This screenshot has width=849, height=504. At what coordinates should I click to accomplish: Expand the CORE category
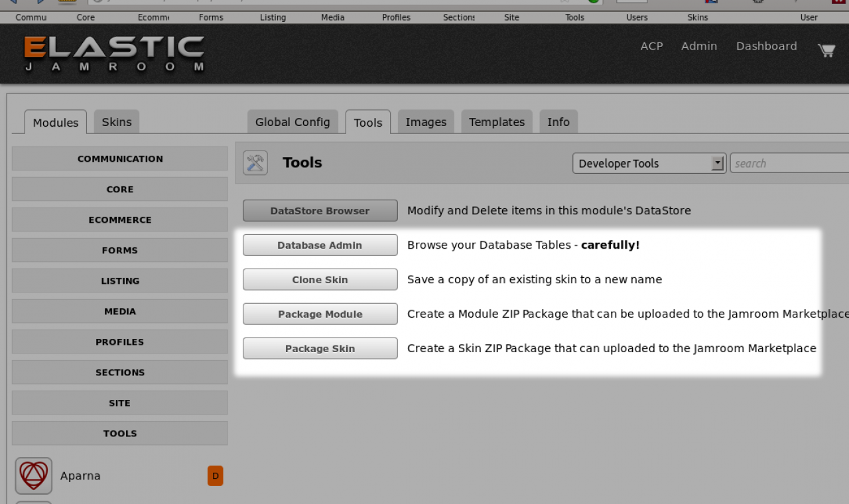(120, 189)
